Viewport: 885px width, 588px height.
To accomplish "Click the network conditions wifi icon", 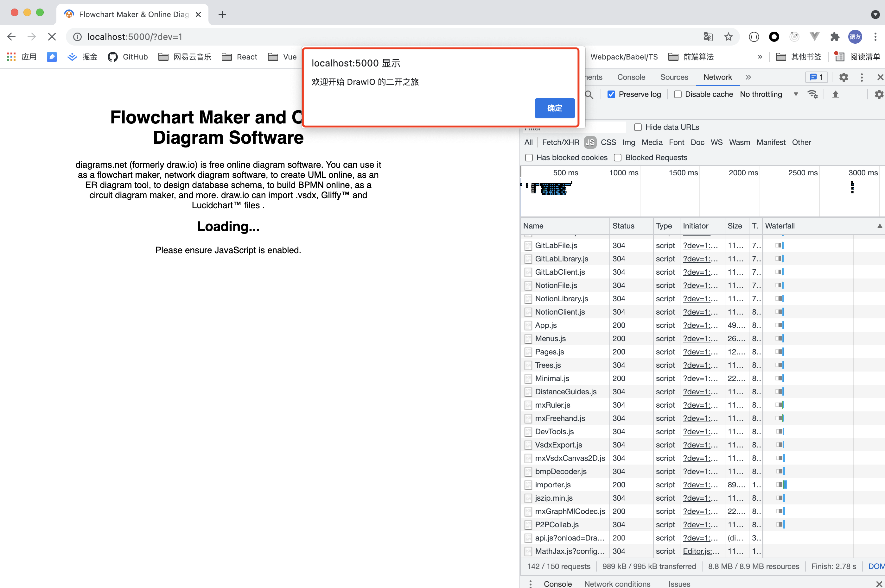I will pos(812,95).
